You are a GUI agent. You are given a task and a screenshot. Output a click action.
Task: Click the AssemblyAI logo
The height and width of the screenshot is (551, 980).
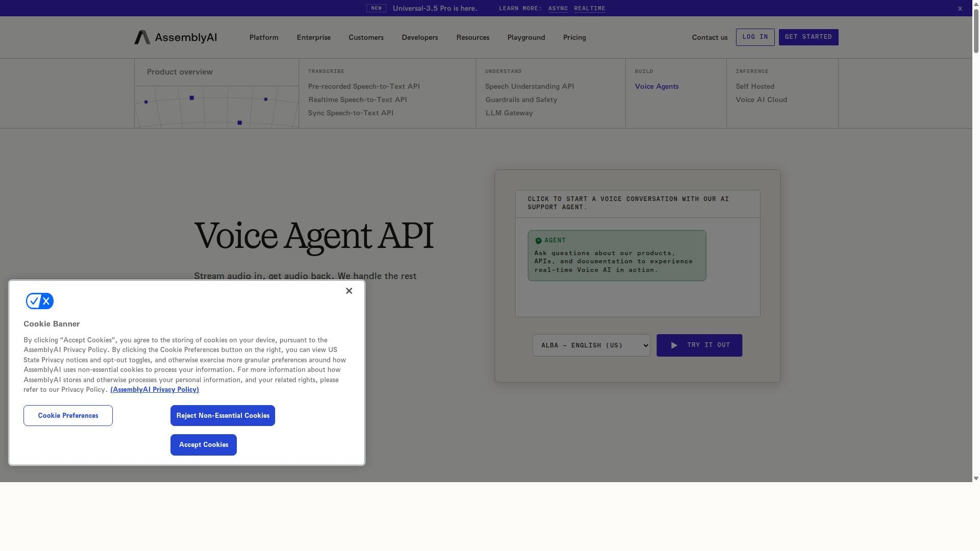(176, 37)
